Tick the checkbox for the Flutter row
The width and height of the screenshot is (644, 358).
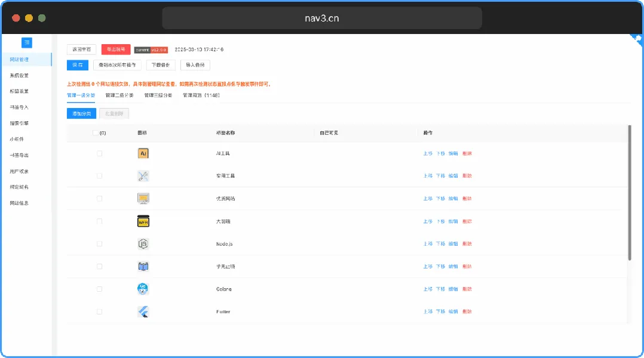pos(99,311)
